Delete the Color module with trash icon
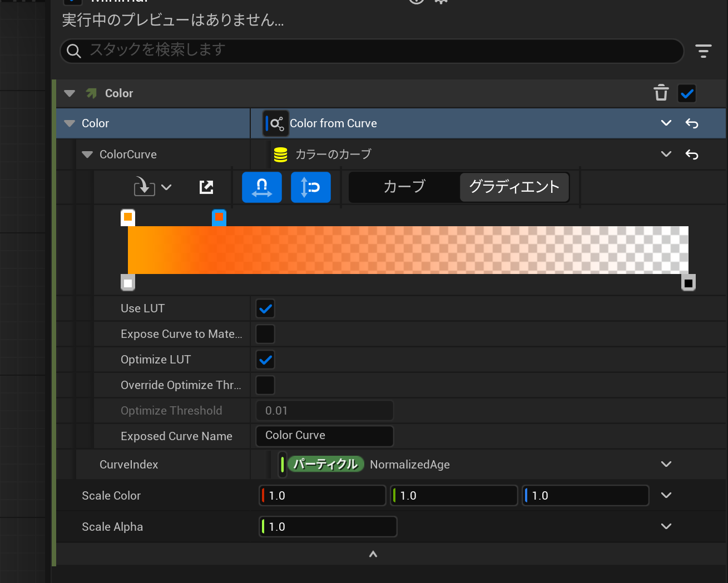This screenshot has height=583, width=728. click(661, 93)
